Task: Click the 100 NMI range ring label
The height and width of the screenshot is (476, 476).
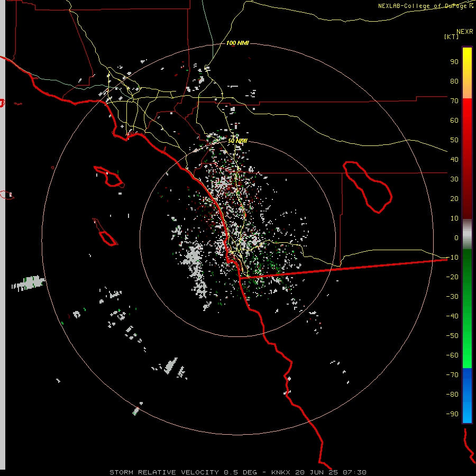Action: [237, 43]
